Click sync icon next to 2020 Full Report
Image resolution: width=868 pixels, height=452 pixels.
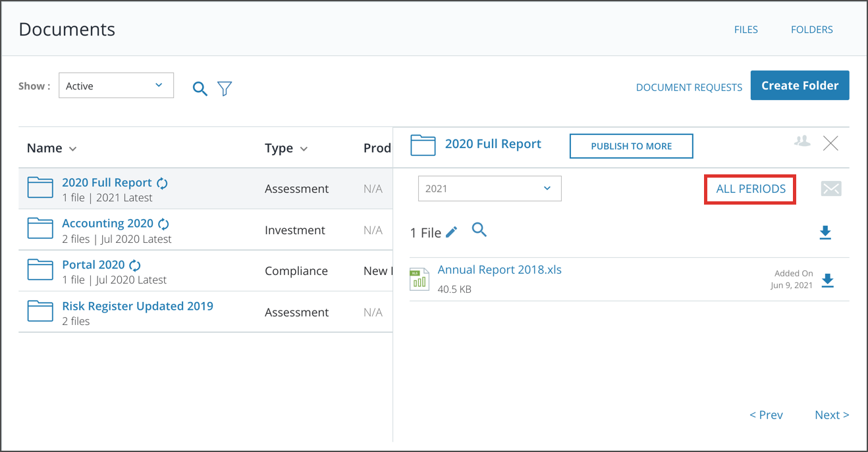coord(162,184)
